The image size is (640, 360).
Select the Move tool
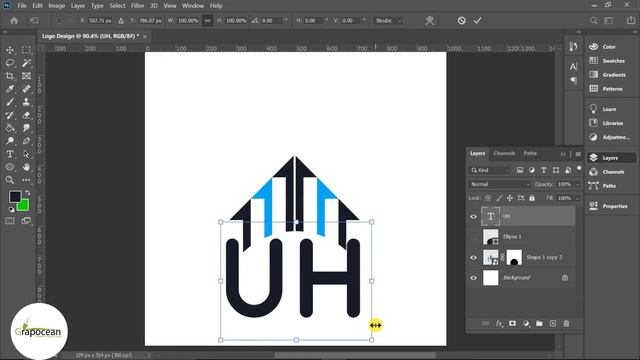pyautogui.click(x=10, y=50)
